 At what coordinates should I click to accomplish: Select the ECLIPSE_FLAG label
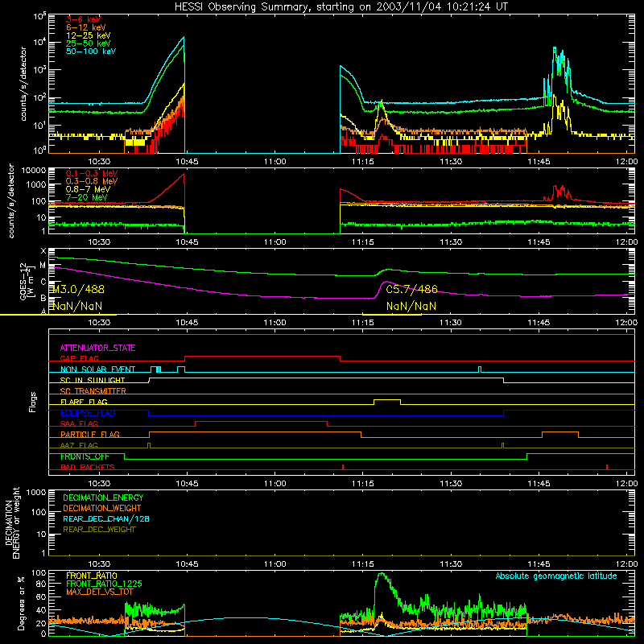pos(88,413)
